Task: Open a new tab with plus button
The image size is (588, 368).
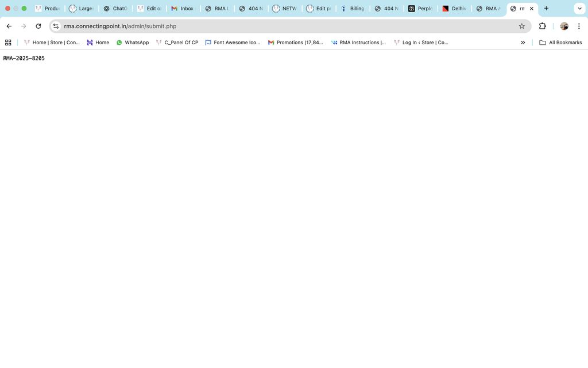Action: tap(546, 9)
